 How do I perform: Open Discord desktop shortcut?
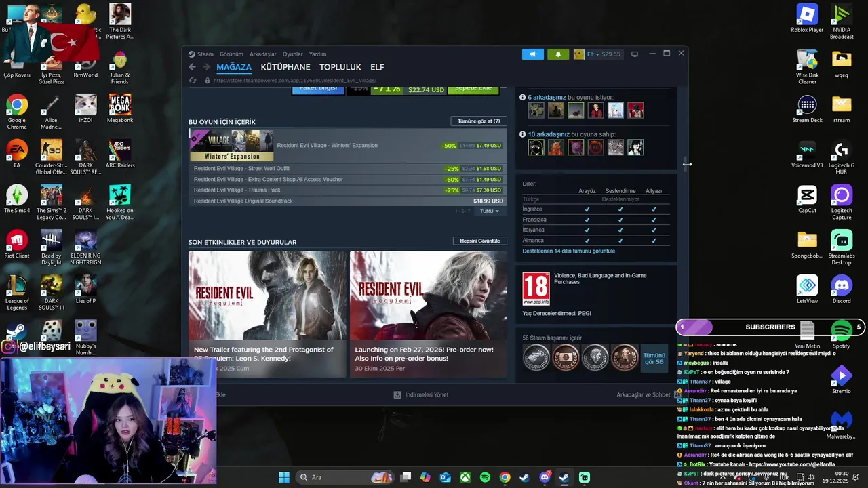point(842,289)
